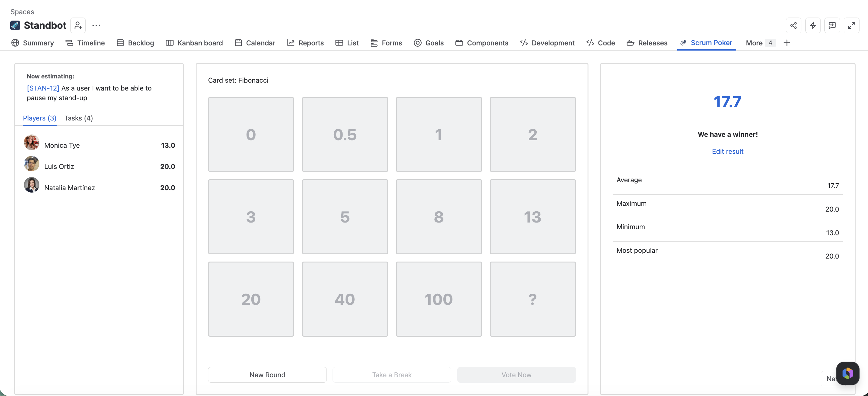Go to the Development tab
The height and width of the screenshot is (396, 868).
coord(547,43)
